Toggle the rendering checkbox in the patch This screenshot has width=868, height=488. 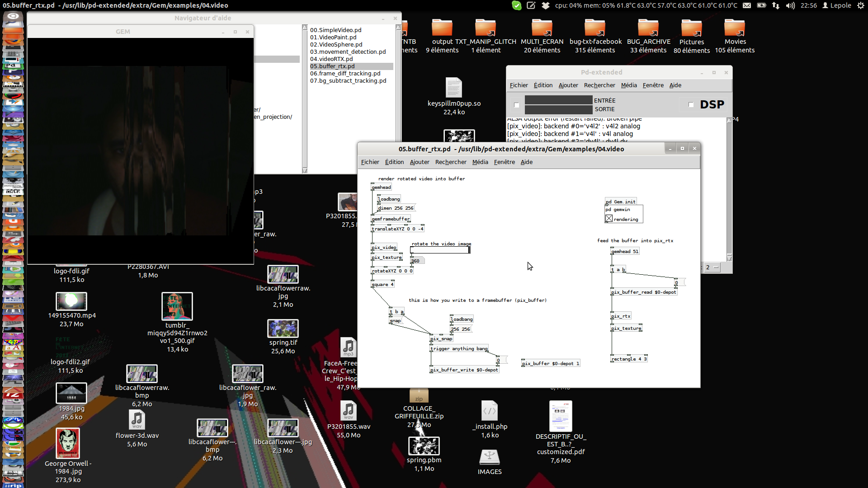(x=609, y=219)
